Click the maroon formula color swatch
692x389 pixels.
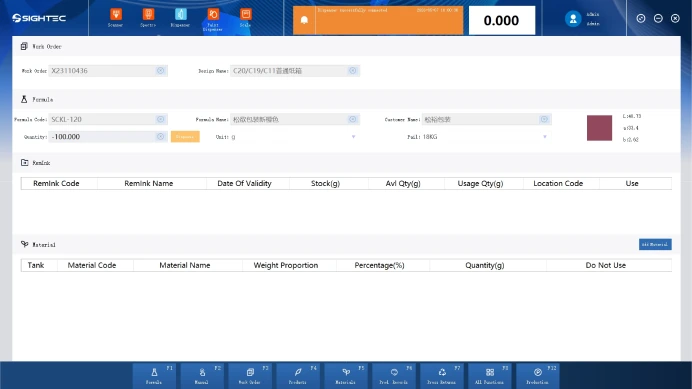coord(599,128)
